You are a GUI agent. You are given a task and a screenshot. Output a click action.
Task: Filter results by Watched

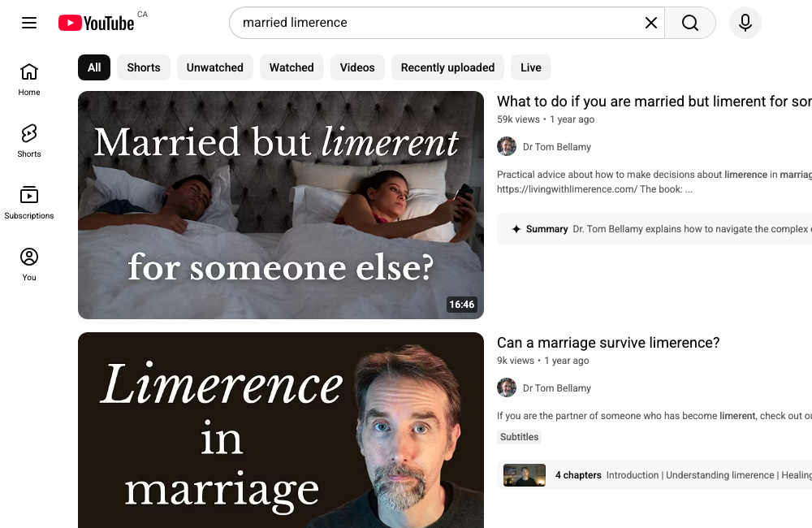292,67
